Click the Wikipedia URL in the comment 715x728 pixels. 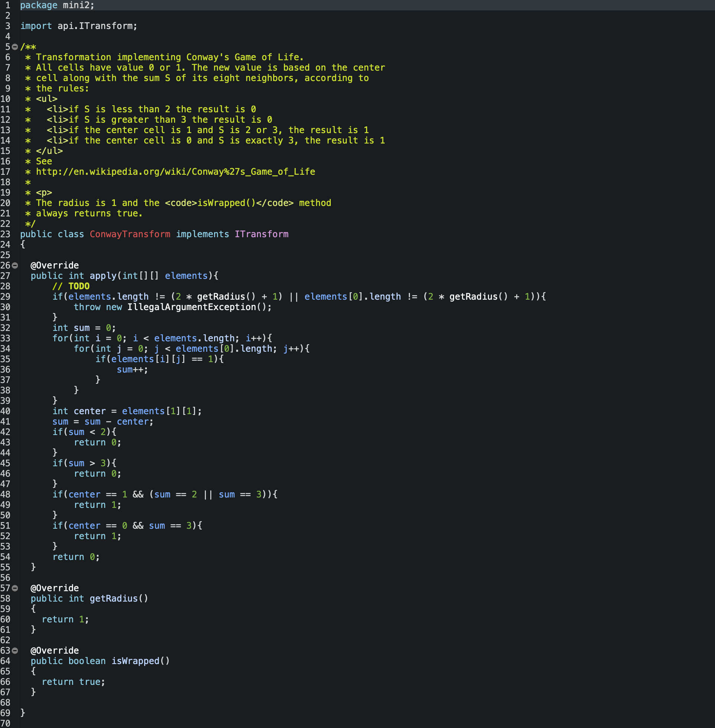pyautogui.click(x=175, y=172)
